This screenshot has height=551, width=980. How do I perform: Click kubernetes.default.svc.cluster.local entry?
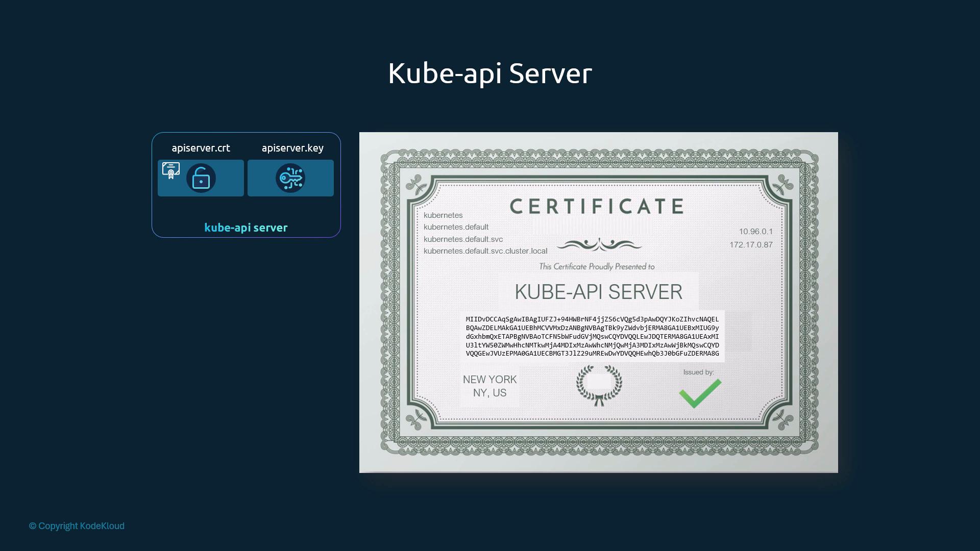485,251
